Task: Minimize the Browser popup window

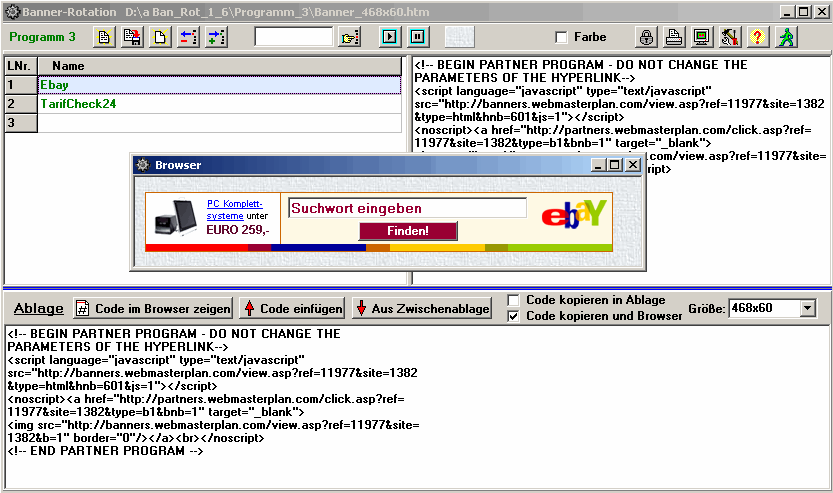Action: (598, 165)
